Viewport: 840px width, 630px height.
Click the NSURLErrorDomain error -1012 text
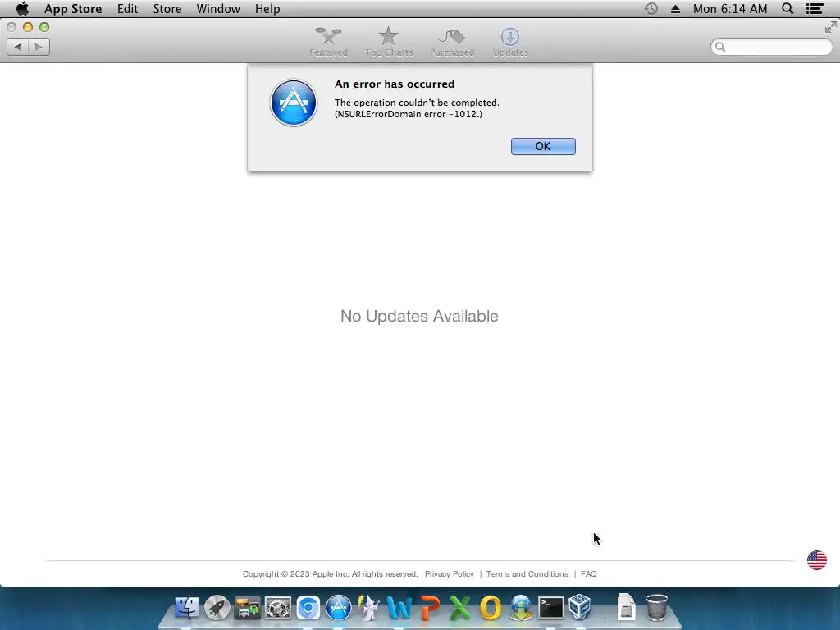[x=409, y=114]
